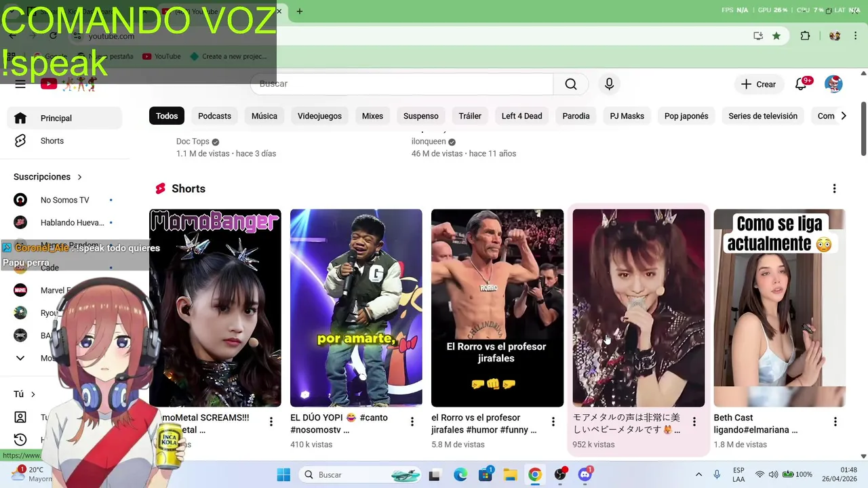Viewport: 868px width, 488px height.
Task: Open File Explorer from the taskbar
Action: tap(510, 474)
